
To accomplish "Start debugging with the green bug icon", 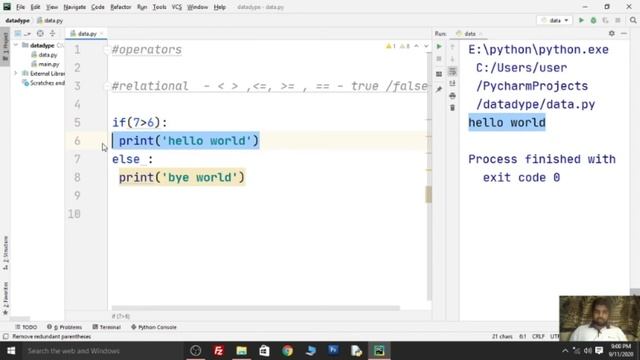I will [593, 20].
